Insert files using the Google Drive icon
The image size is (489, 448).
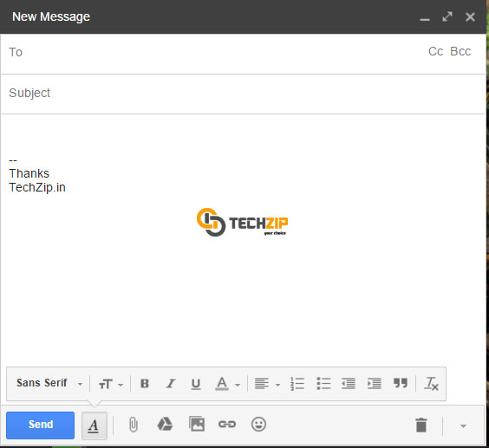[165, 425]
